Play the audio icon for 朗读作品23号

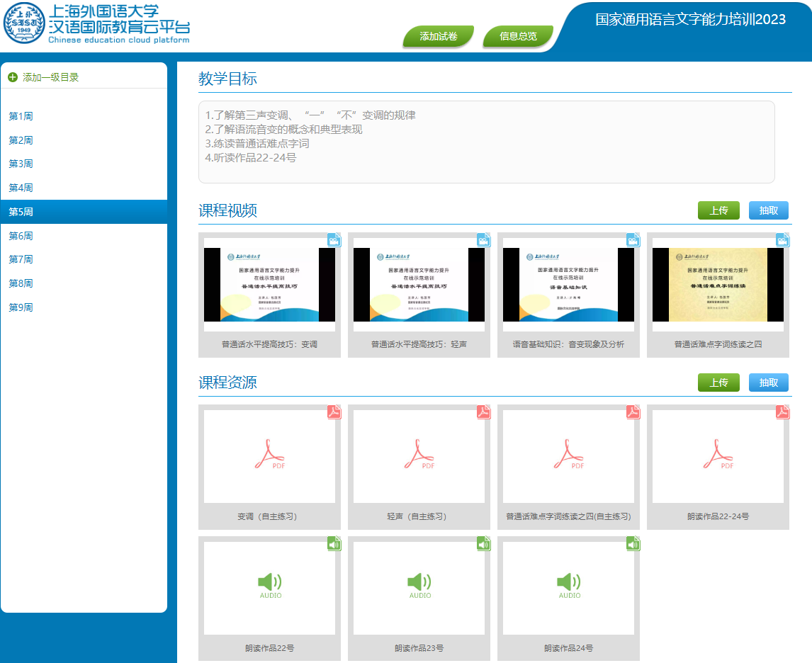(x=419, y=585)
